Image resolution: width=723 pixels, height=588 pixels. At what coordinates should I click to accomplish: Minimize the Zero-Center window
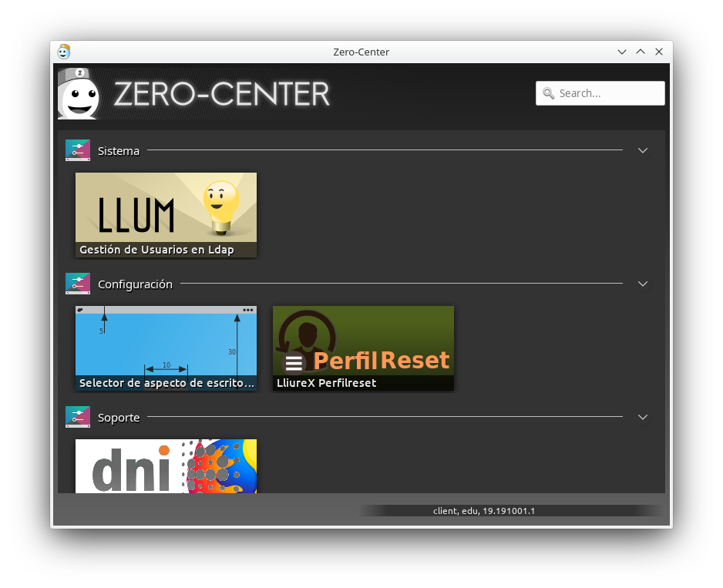(x=622, y=52)
